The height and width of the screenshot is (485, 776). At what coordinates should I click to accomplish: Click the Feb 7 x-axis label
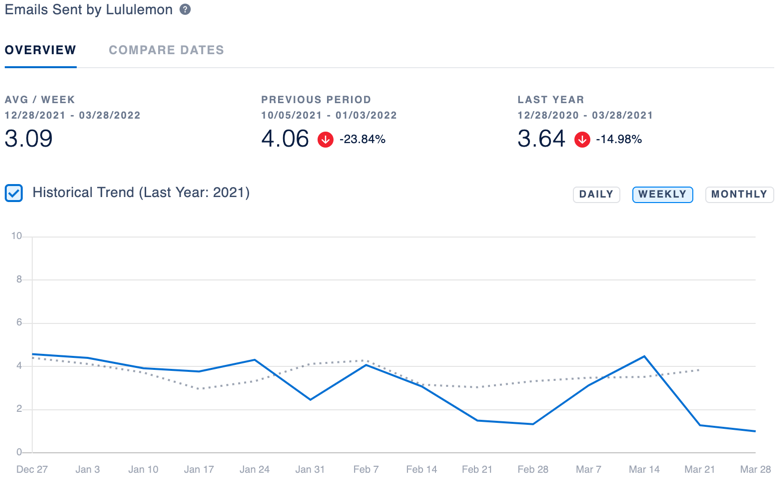click(x=366, y=469)
